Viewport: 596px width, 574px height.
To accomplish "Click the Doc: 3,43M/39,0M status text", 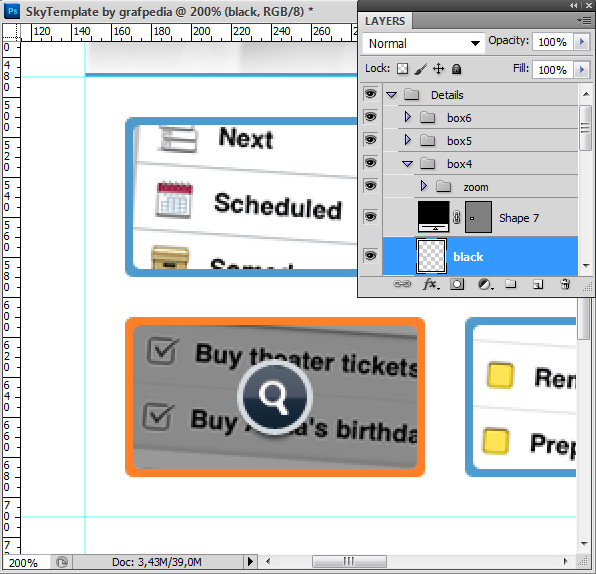I will 157,562.
